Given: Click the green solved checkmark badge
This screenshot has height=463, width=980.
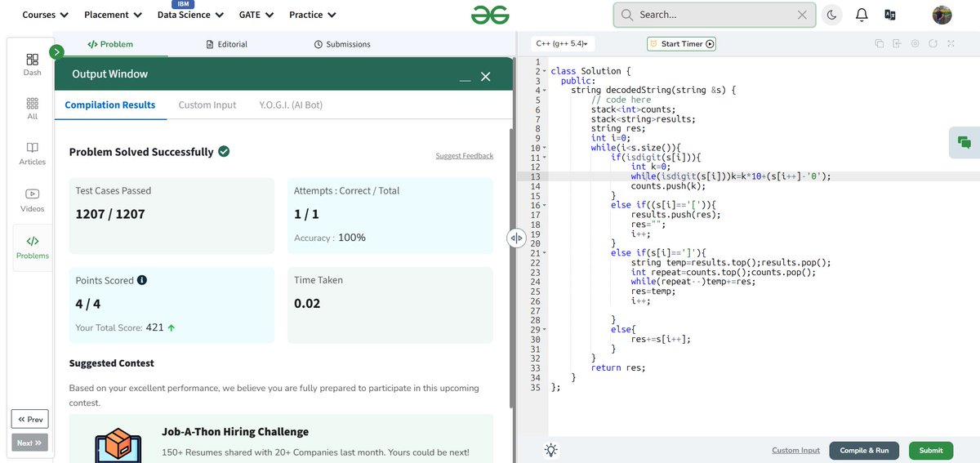Looking at the screenshot, I should tap(224, 151).
